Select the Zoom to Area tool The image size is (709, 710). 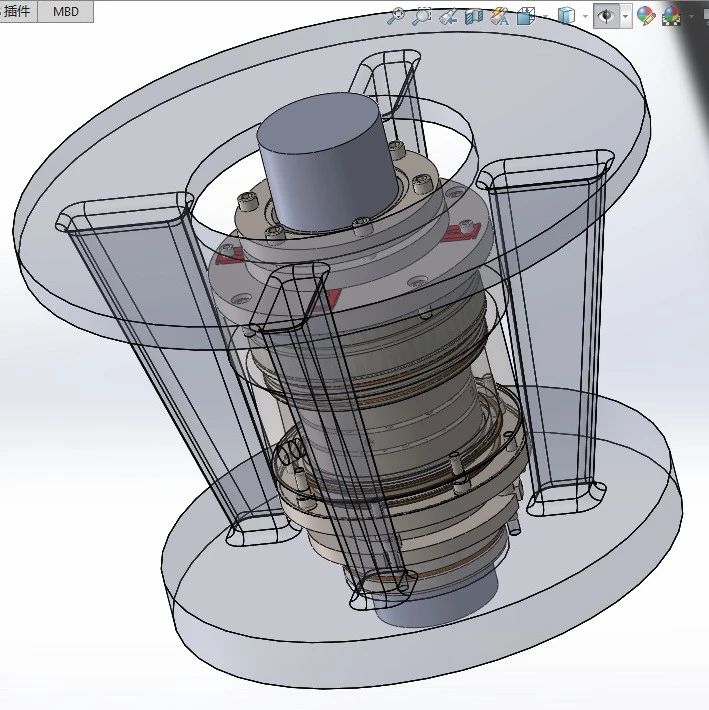422,16
